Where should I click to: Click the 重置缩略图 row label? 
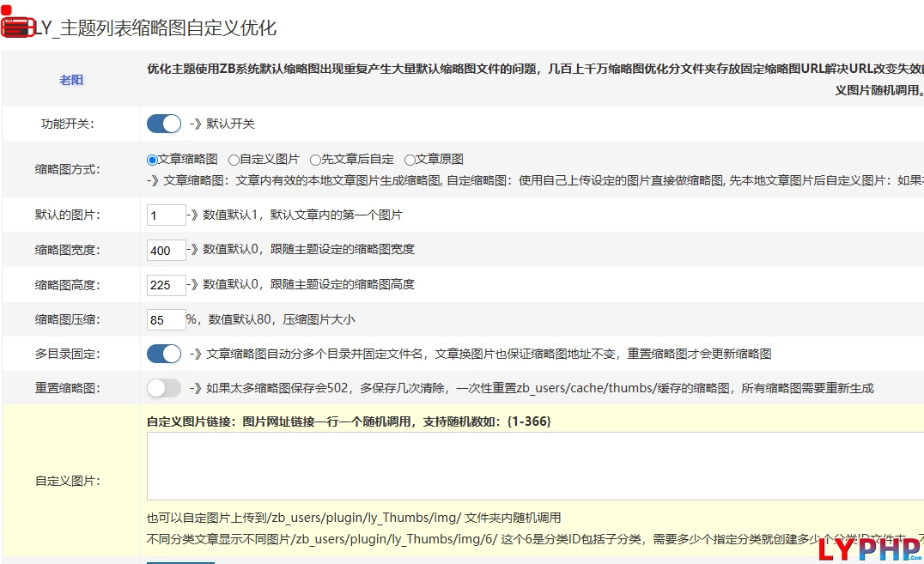click(x=68, y=388)
